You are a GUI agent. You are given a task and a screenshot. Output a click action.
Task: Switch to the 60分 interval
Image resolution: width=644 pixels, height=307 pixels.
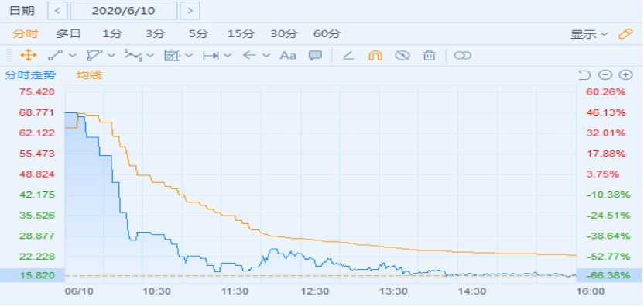(x=327, y=34)
